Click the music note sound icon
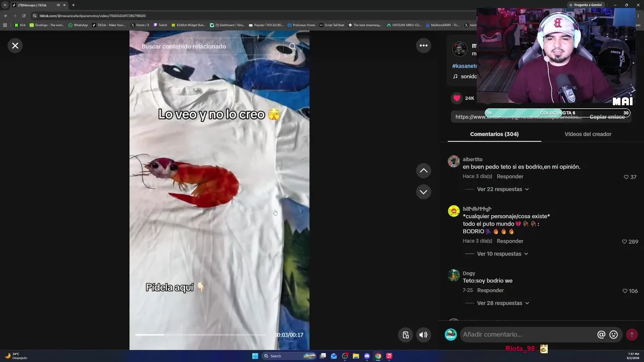This screenshot has height=362, width=644. click(x=455, y=76)
